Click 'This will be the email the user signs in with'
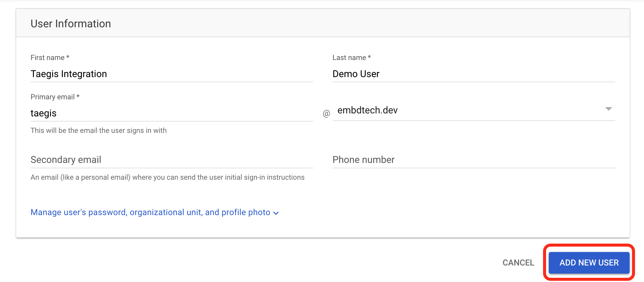Viewport: 644px width, 282px height. [x=99, y=130]
